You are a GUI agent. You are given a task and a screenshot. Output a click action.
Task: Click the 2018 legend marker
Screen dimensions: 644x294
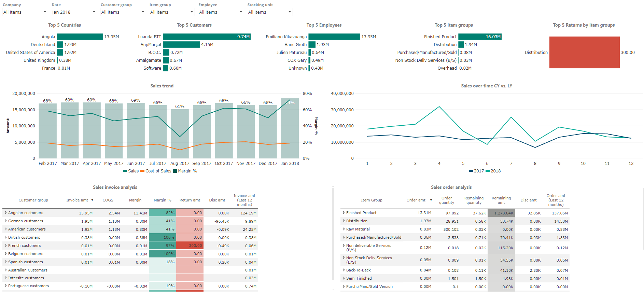point(488,171)
